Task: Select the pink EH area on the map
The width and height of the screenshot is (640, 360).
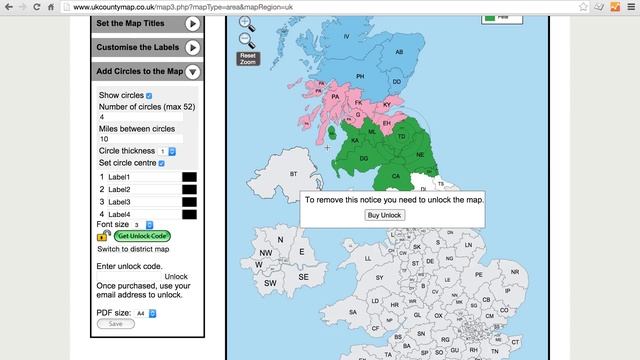Action: click(x=387, y=123)
